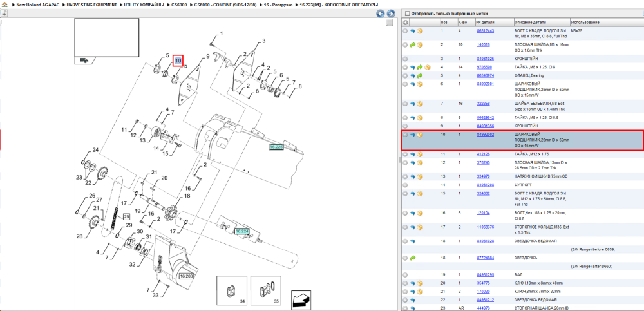Open part number link 86512443
This screenshot has width=644, height=311.
pos(485,31)
